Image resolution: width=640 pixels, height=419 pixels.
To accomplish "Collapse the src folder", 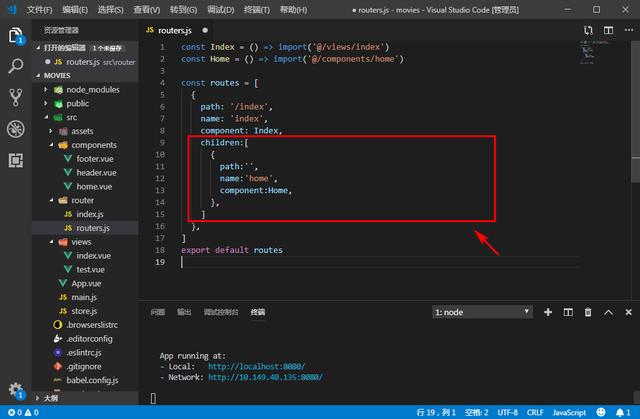I will tap(71, 117).
